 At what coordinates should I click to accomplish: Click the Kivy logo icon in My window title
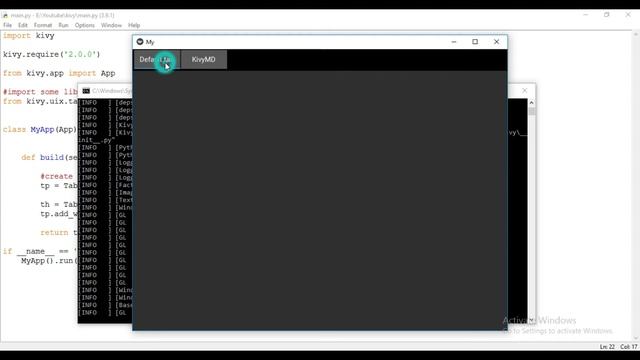pos(140,42)
